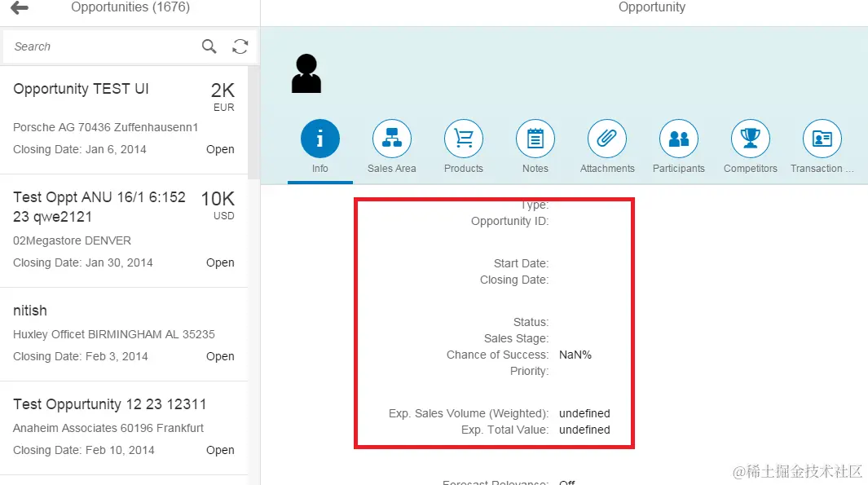Image resolution: width=868 pixels, height=485 pixels.
Task: Click Huxley Officet BIRMINGHAM AL 35235 text
Action: point(114,334)
